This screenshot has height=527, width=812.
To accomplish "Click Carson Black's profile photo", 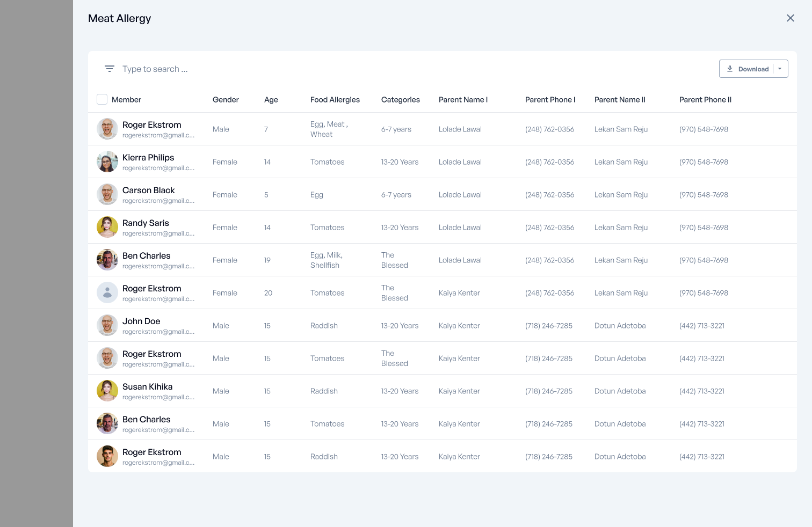I will coord(107,194).
